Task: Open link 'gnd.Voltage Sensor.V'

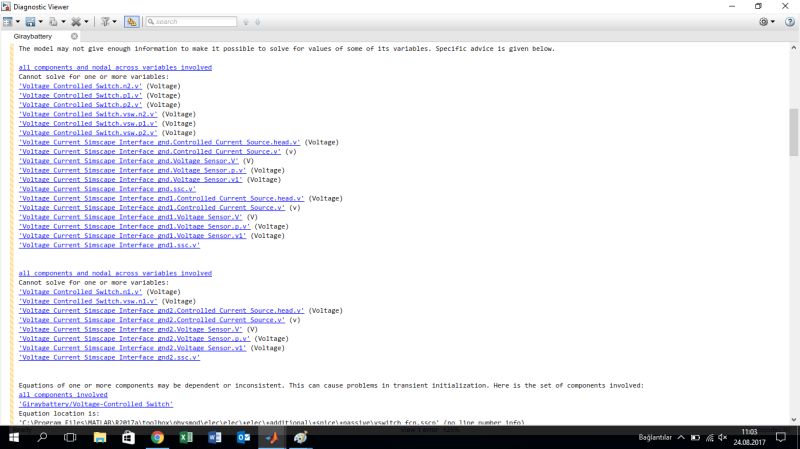Action: click(129, 161)
